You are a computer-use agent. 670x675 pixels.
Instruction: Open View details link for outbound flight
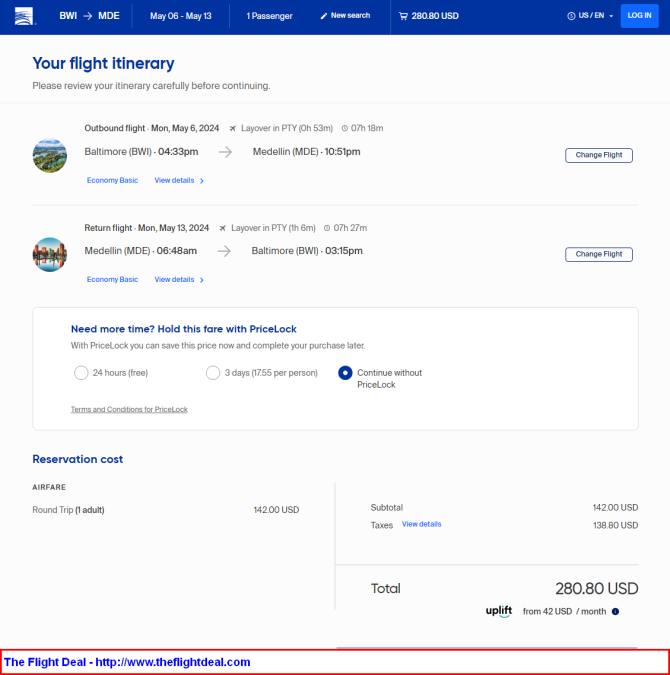pyautogui.click(x=174, y=180)
